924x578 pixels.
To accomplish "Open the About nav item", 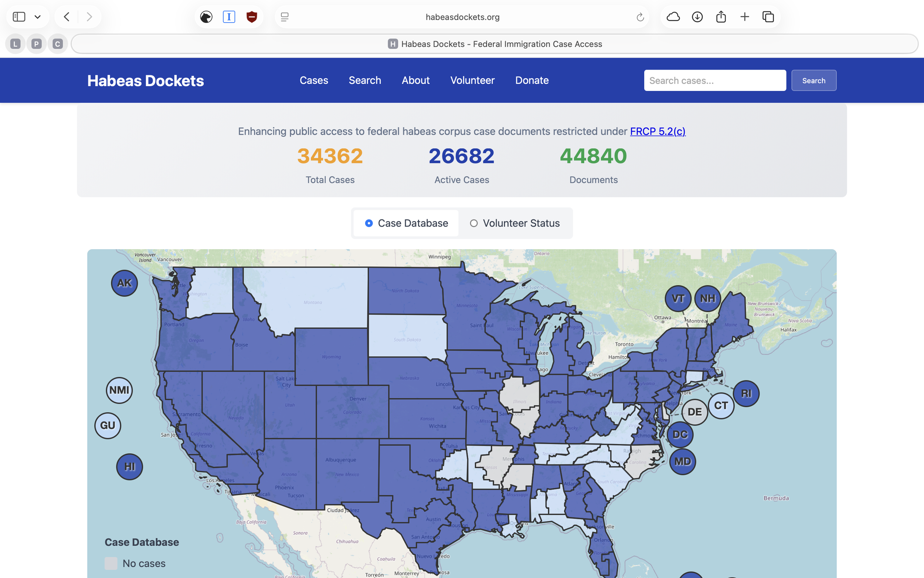I will click(x=415, y=80).
